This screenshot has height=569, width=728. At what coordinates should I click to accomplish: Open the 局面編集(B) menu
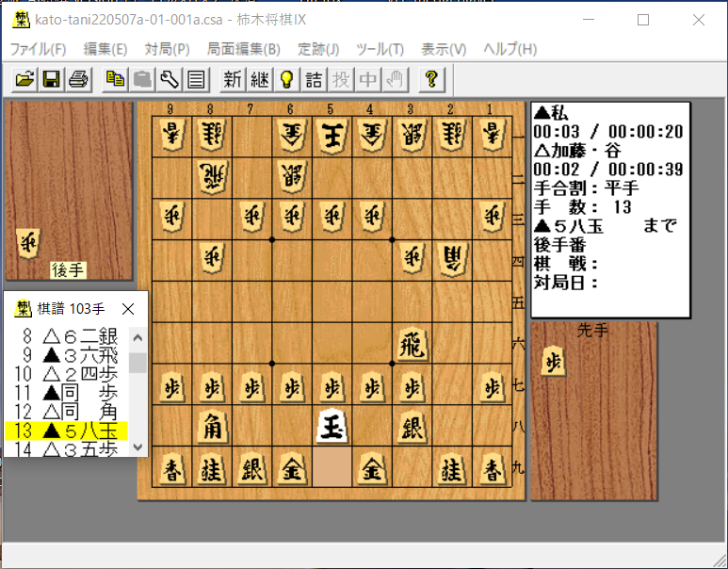(243, 49)
